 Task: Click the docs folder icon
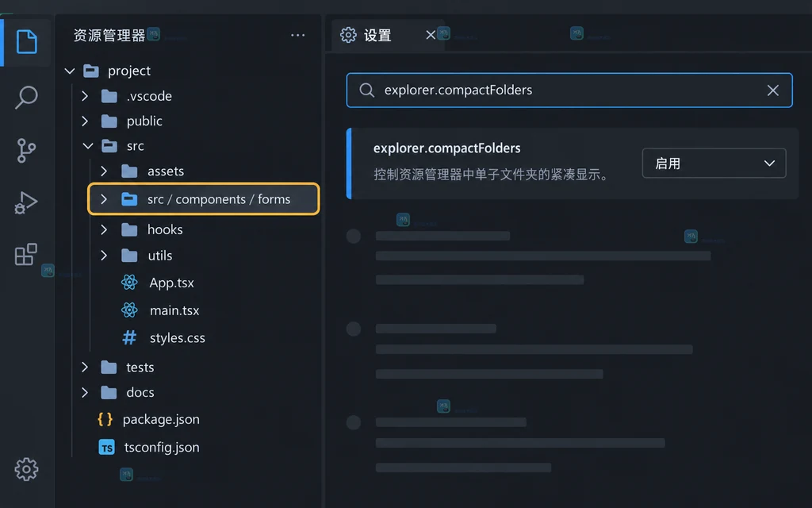point(109,392)
